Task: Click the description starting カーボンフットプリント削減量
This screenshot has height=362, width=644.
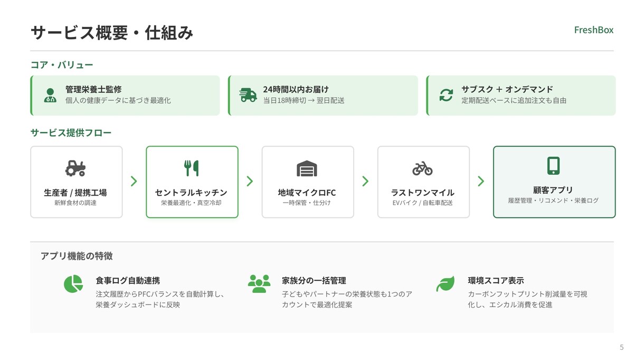Action: click(x=527, y=299)
